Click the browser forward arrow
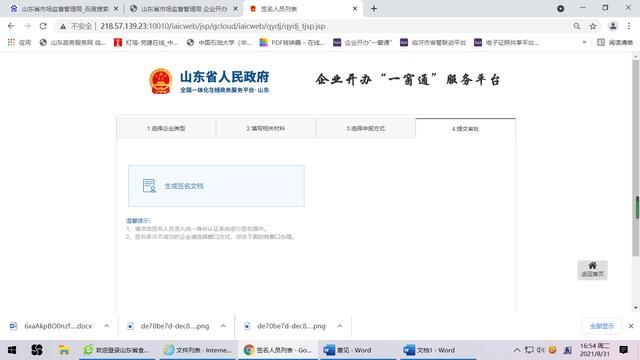The image size is (640, 360). (x=27, y=26)
